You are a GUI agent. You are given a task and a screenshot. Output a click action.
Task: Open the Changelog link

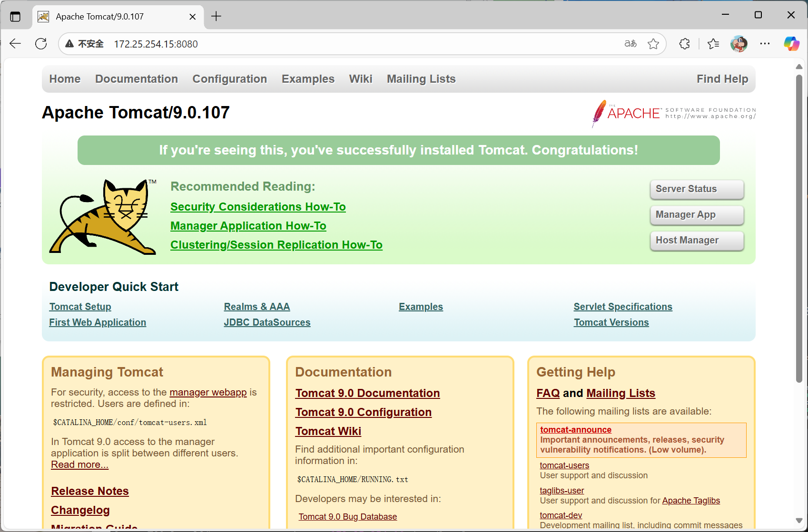click(x=80, y=510)
